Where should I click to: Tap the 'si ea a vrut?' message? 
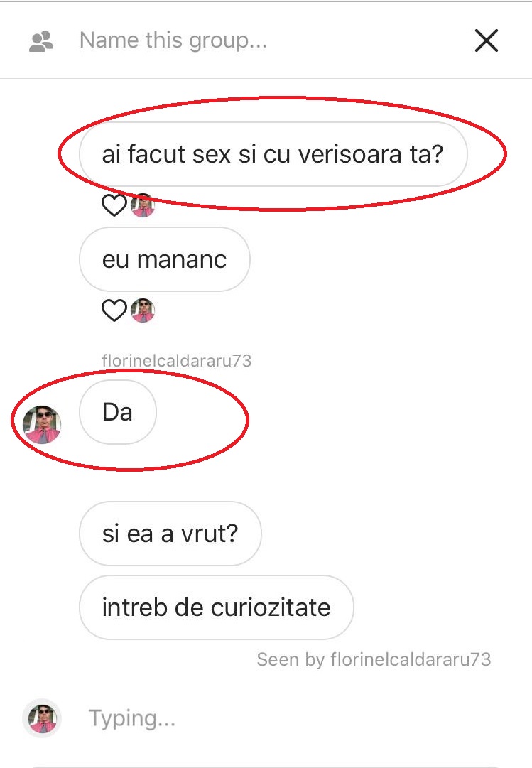point(170,534)
